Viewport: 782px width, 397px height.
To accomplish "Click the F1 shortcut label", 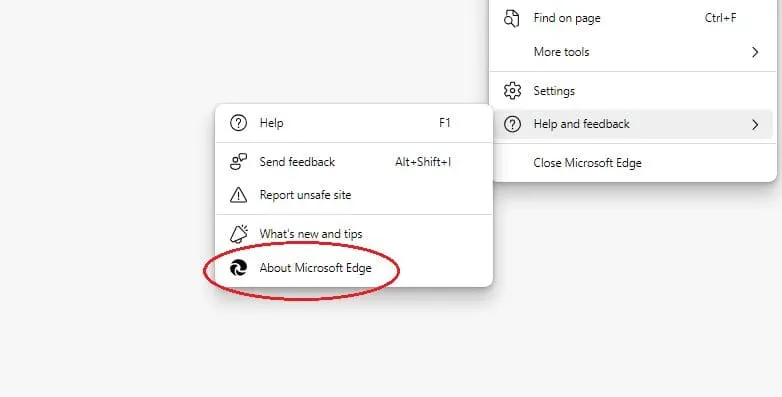I will click(x=445, y=123).
